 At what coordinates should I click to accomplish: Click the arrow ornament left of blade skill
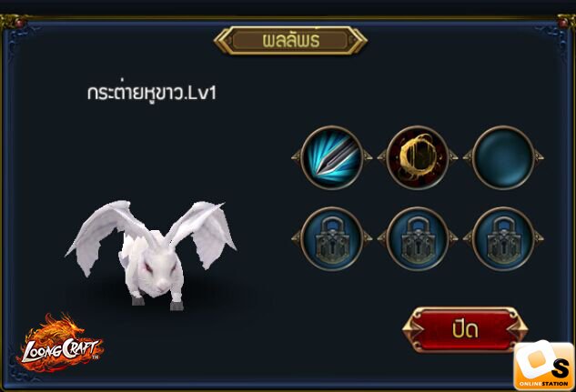click(x=297, y=158)
